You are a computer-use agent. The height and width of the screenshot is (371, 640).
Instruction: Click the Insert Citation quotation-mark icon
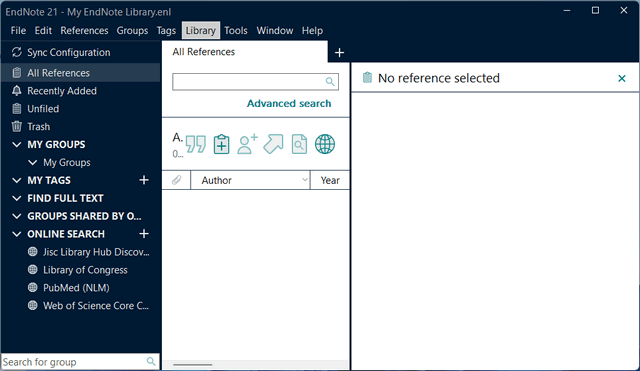coord(196,144)
